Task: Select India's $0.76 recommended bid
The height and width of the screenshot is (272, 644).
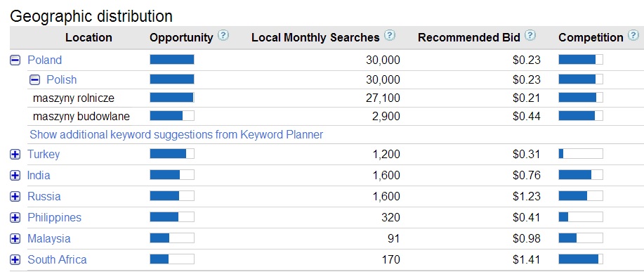Action: [x=527, y=176]
